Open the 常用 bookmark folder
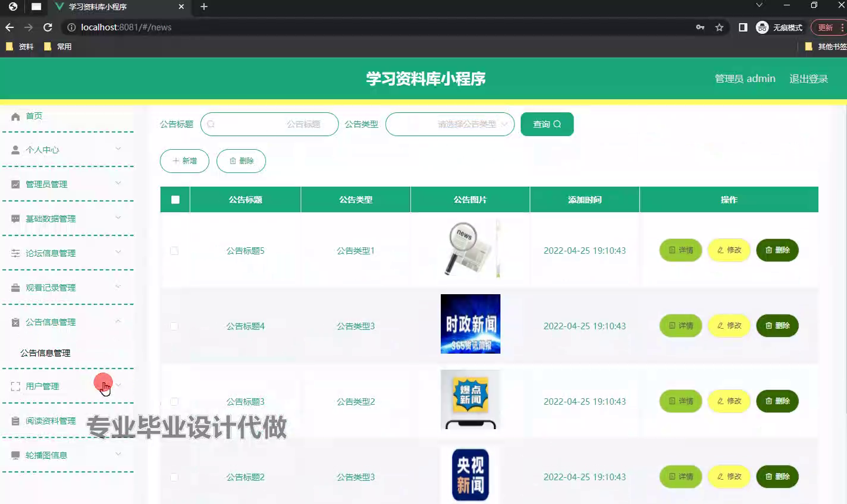The width and height of the screenshot is (847, 504). point(58,46)
